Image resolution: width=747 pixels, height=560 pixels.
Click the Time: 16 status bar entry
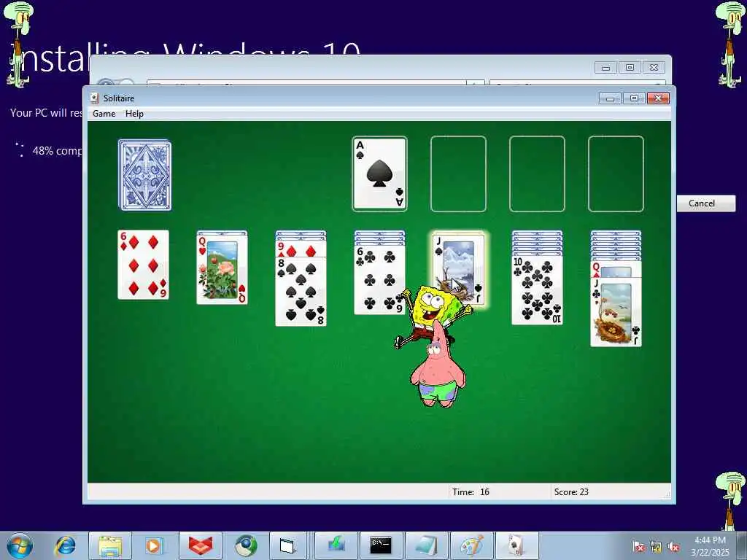click(471, 492)
